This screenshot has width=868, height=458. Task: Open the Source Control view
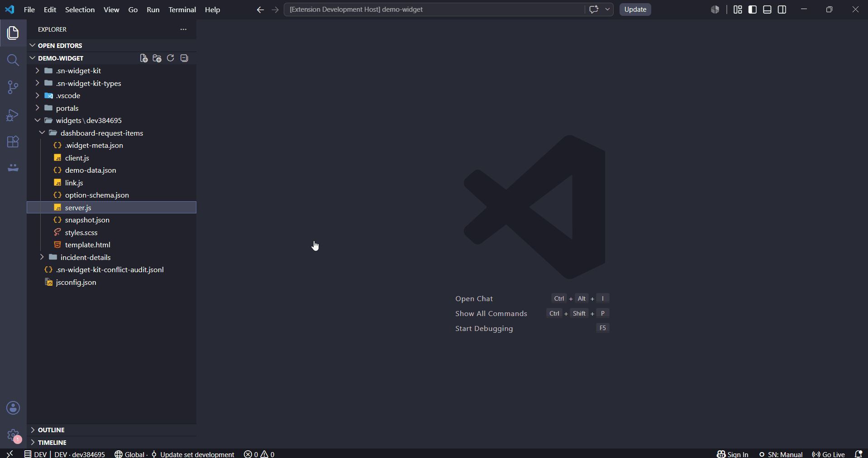click(13, 87)
